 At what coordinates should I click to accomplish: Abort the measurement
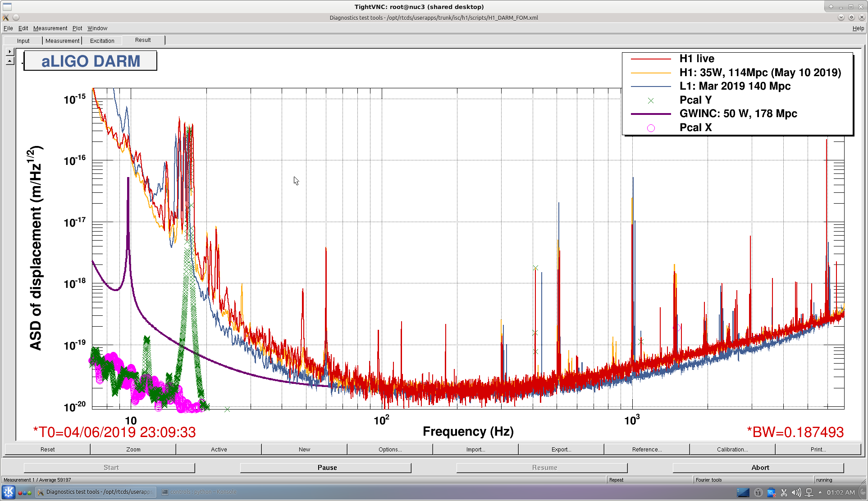point(760,468)
